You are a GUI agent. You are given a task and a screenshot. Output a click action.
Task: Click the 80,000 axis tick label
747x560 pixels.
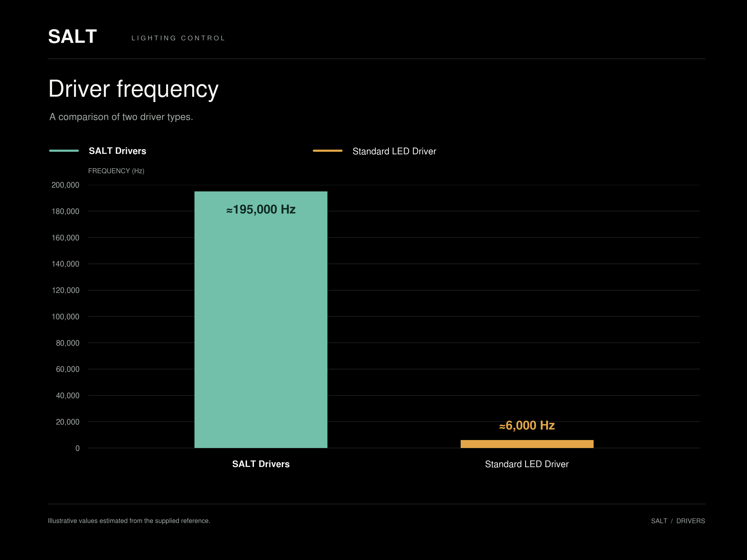click(x=67, y=343)
